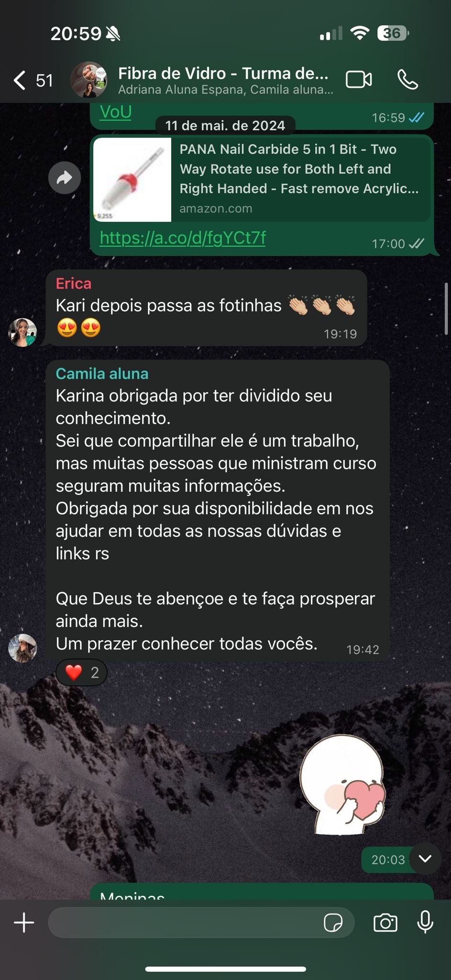Record a voice message with the microphone
The height and width of the screenshot is (980, 451).
click(x=425, y=922)
